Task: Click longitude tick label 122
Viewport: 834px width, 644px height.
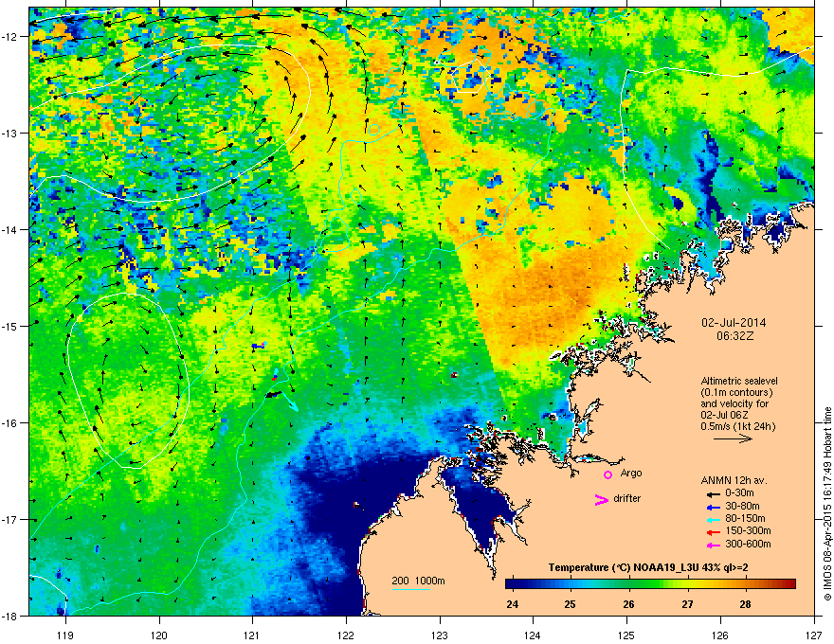Action: (346, 635)
